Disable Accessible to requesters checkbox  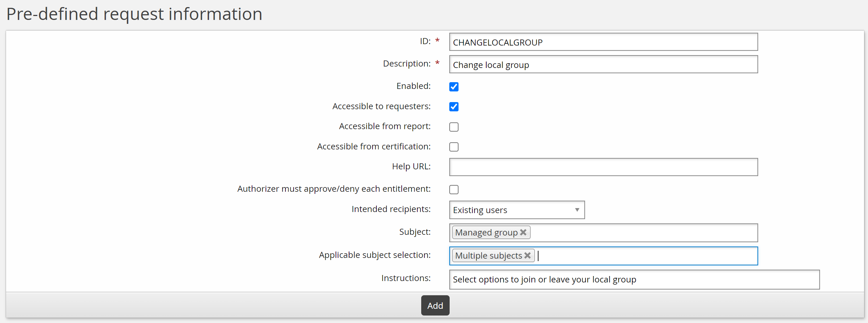pyautogui.click(x=454, y=107)
